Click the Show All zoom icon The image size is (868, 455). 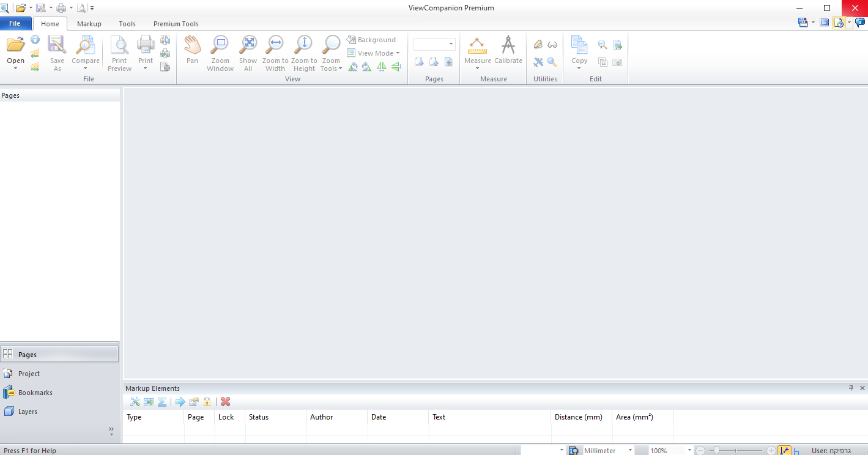[x=248, y=54]
